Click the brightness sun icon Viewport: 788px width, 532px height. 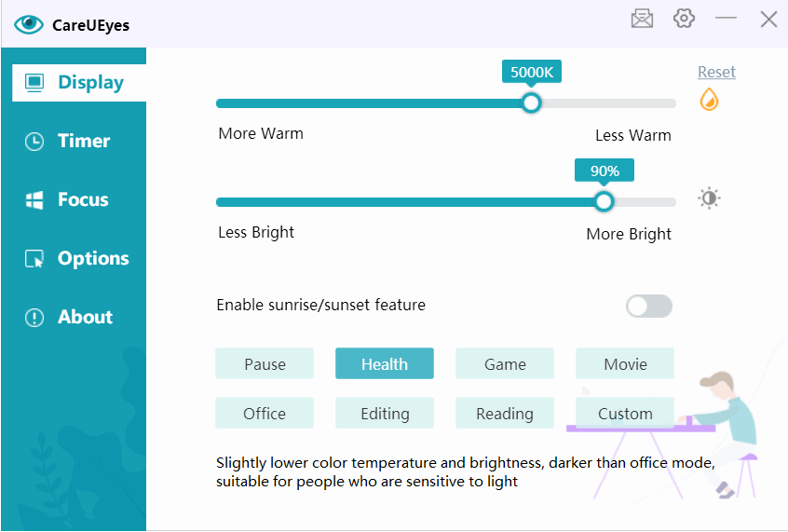click(709, 198)
